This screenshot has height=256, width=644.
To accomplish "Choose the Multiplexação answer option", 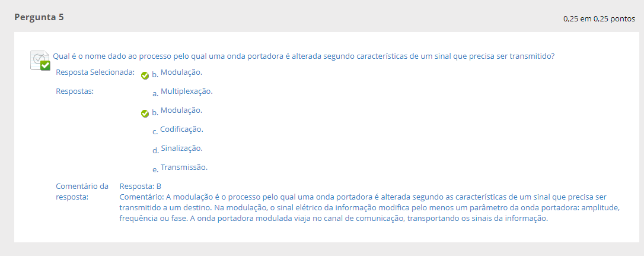I will pos(186,91).
